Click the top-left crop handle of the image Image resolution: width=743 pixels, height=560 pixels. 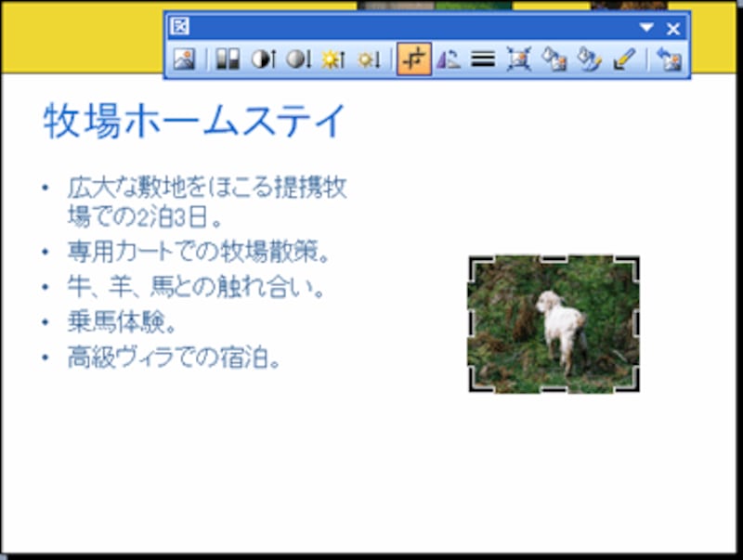pyautogui.click(x=474, y=265)
